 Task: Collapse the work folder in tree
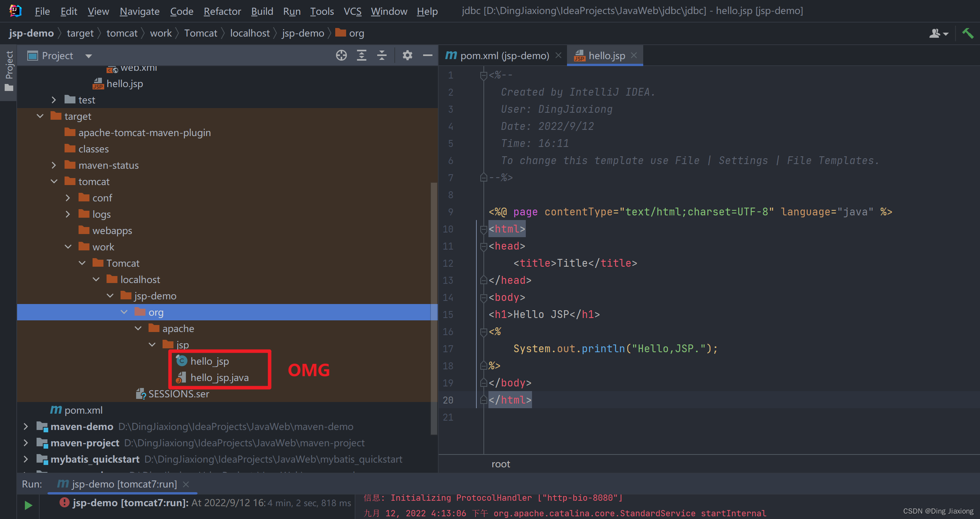pyautogui.click(x=68, y=247)
